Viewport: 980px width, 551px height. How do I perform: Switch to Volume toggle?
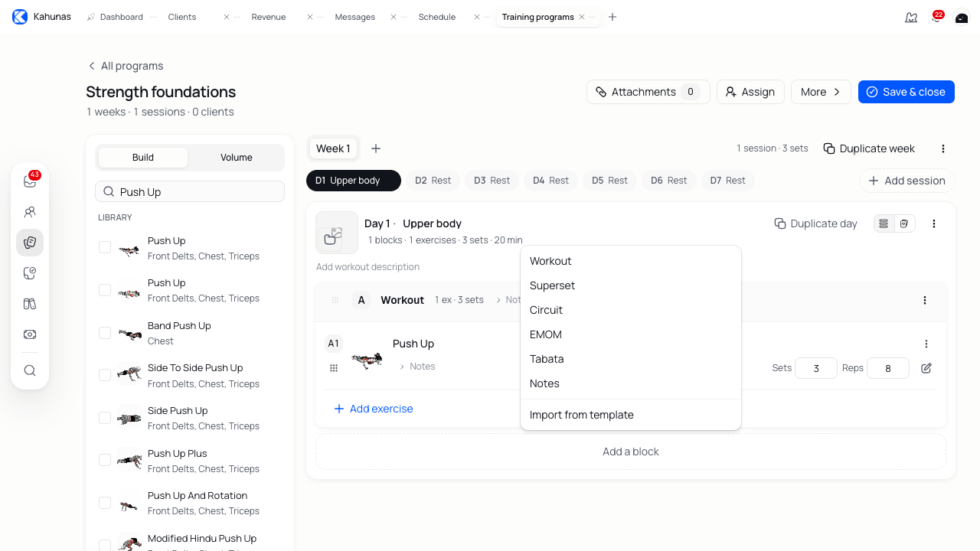(237, 158)
